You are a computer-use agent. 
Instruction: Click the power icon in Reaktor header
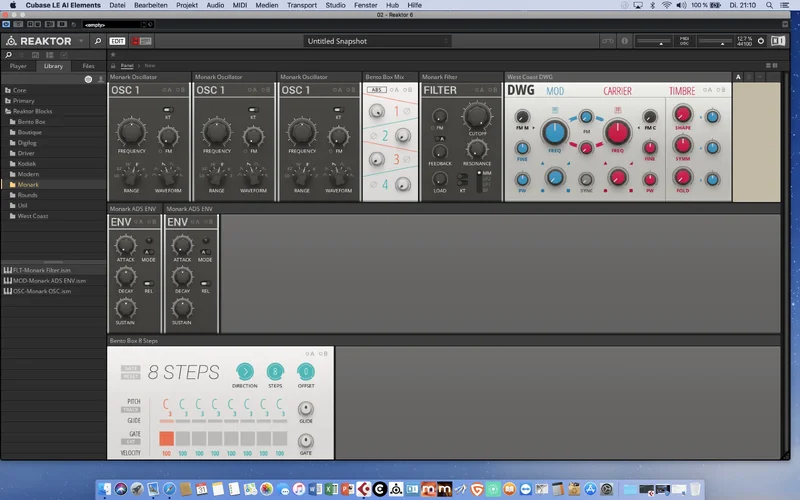tap(760, 41)
